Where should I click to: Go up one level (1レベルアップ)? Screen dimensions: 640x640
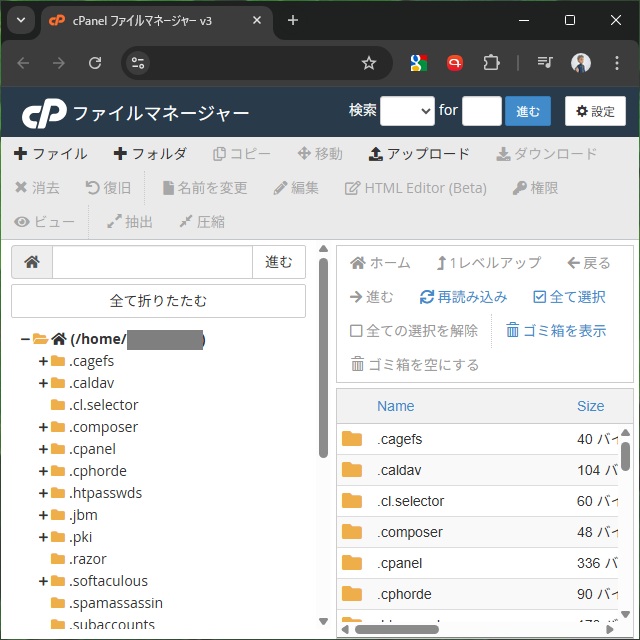click(488, 263)
